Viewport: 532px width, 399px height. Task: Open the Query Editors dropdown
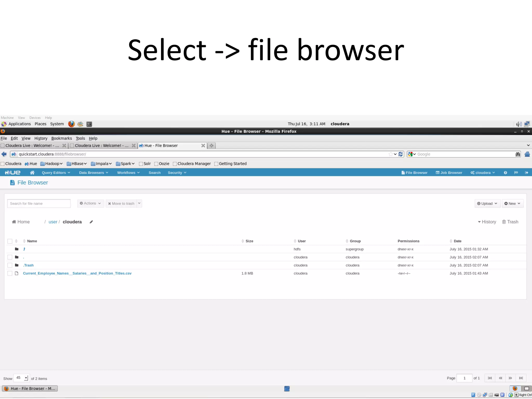pyautogui.click(x=56, y=172)
